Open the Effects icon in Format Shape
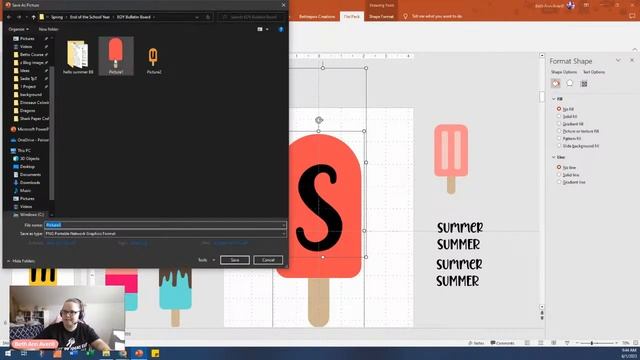The image size is (640, 360). point(570,84)
